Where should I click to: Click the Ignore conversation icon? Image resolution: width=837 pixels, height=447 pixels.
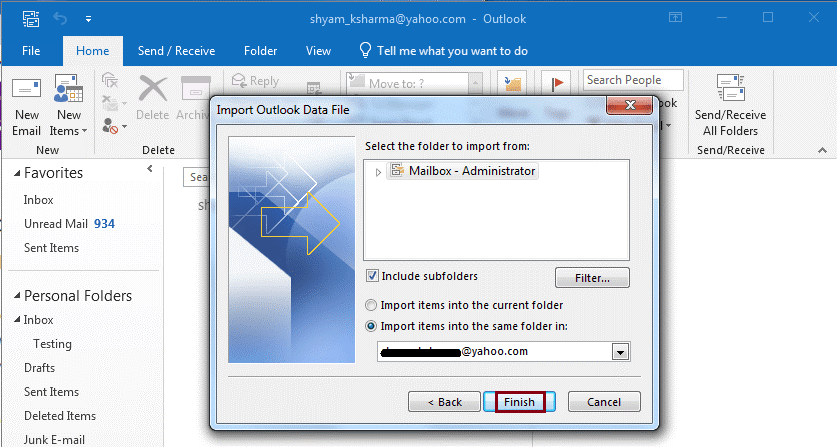[x=110, y=81]
